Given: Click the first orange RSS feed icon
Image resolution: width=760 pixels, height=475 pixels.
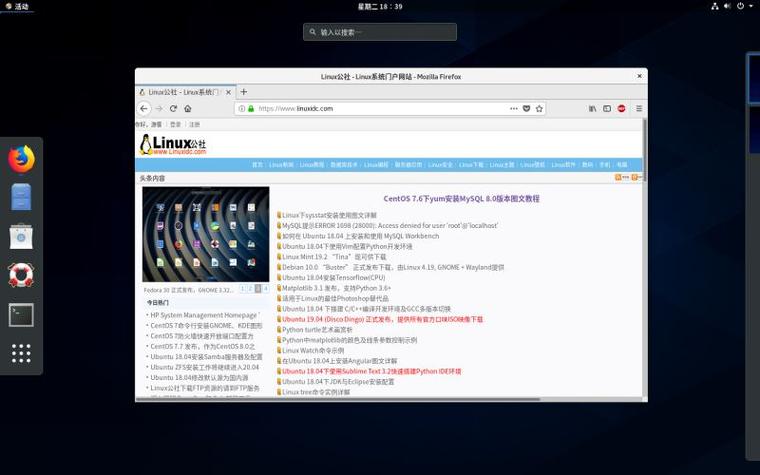Looking at the screenshot, I should 618,177.
